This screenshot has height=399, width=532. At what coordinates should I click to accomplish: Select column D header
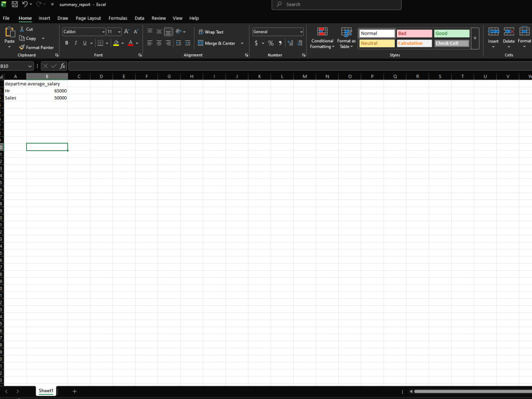pos(101,76)
